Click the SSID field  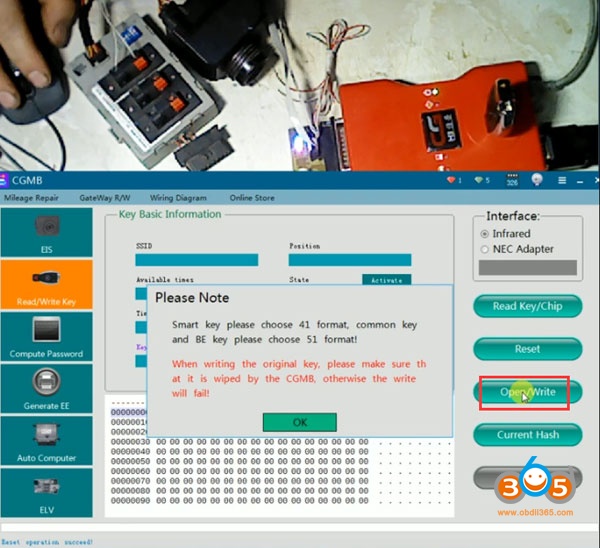(197, 260)
